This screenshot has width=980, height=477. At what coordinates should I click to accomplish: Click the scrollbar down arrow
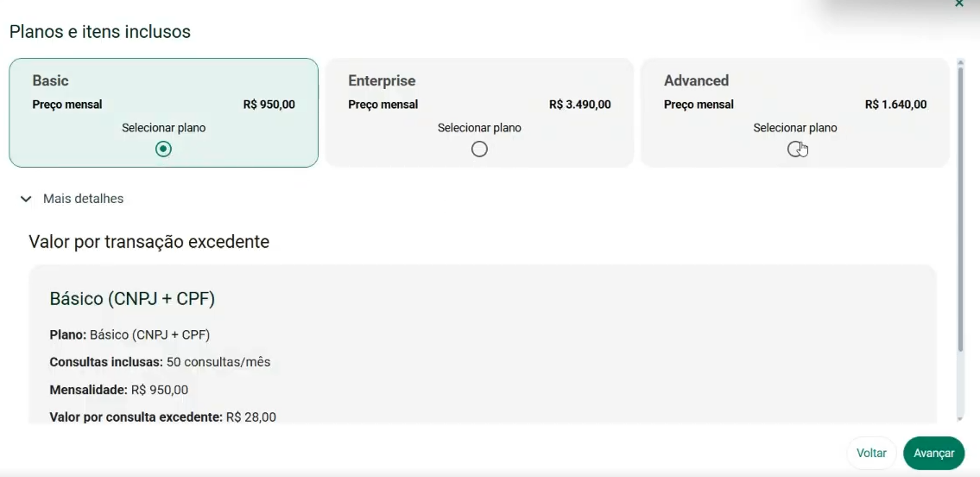(961, 419)
